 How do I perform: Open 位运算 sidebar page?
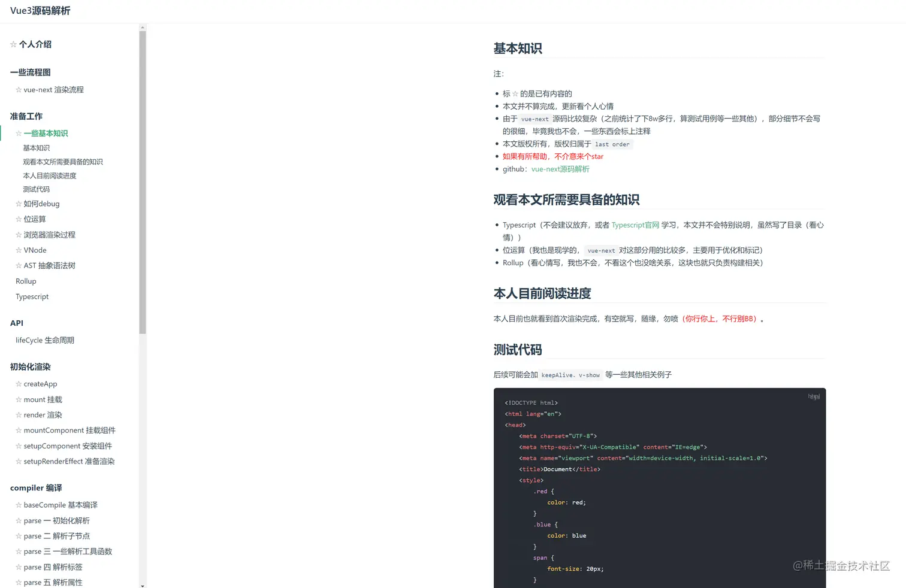click(x=31, y=219)
